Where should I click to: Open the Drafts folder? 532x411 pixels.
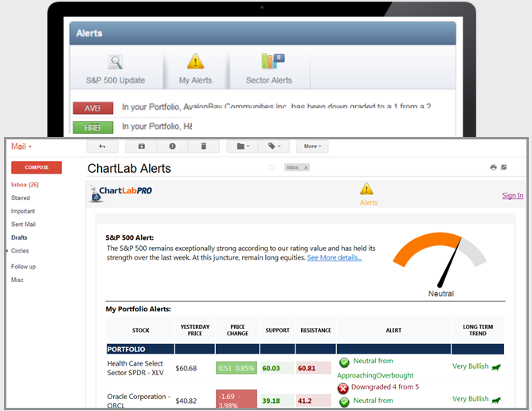(x=19, y=237)
